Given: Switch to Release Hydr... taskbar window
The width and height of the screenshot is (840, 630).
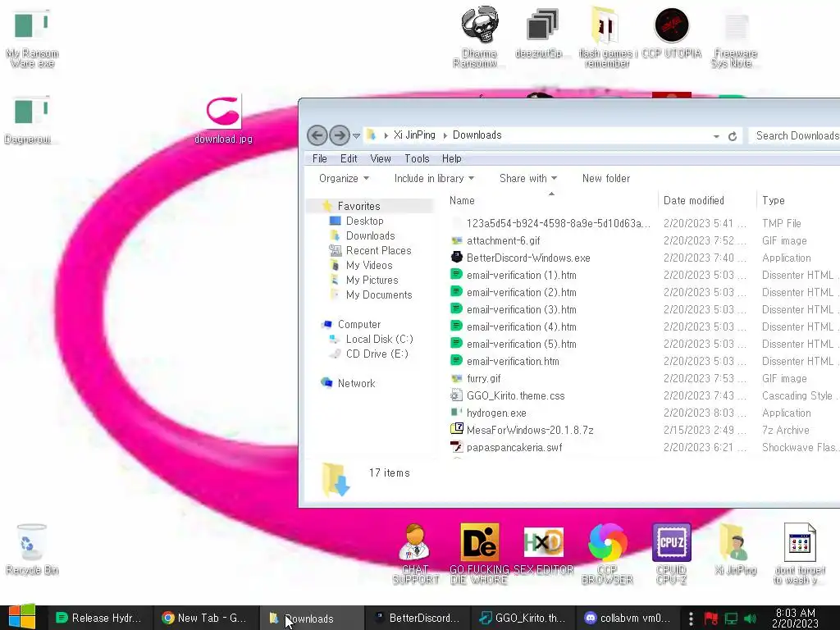Looking at the screenshot, I should pyautogui.click(x=99, y=619).
